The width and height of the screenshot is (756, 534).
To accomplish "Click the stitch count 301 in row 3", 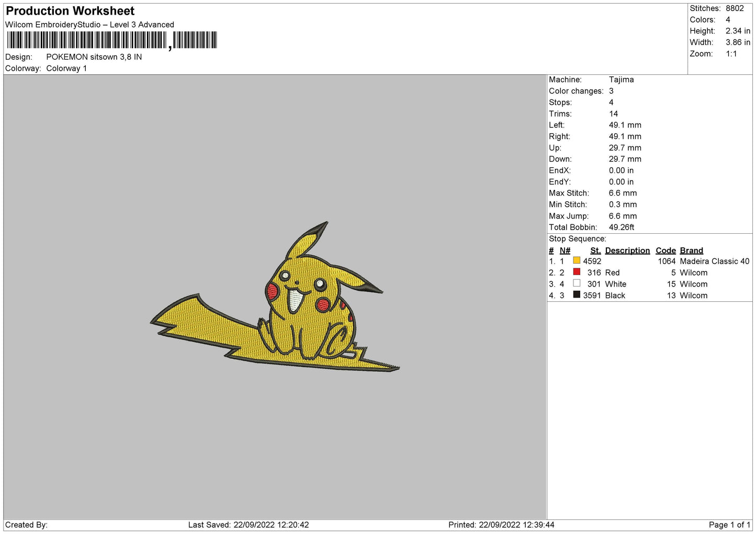I will click(x=594, y=285).
